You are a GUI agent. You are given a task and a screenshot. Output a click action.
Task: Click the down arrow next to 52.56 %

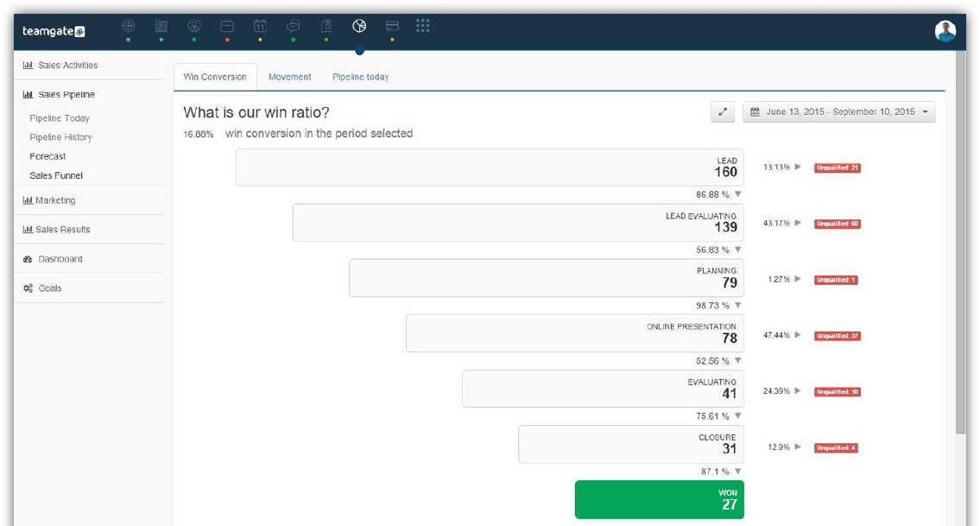coord(738,360)
